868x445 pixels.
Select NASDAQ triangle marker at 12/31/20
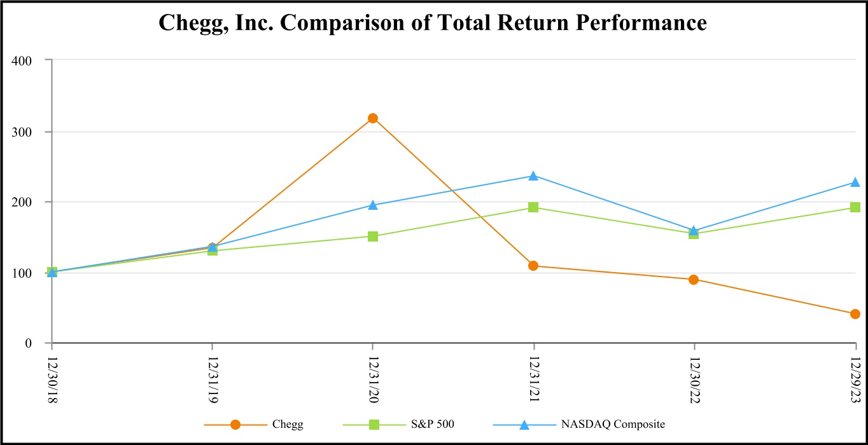[373, 205]
